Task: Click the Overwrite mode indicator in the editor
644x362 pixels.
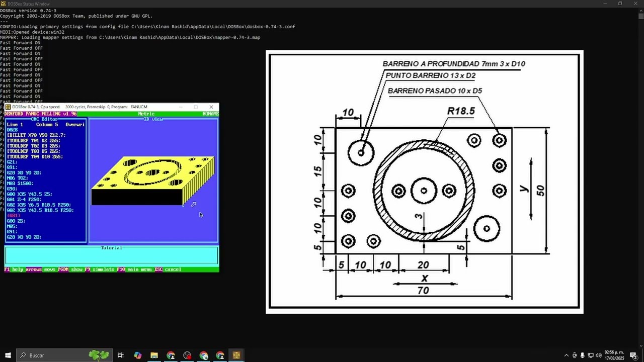Action: point(75,124)
